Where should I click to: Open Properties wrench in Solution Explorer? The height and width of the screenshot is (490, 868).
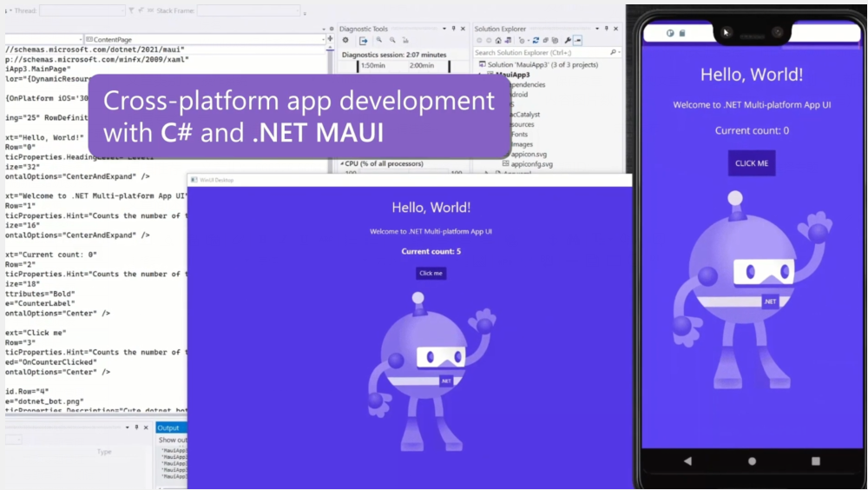568,41
